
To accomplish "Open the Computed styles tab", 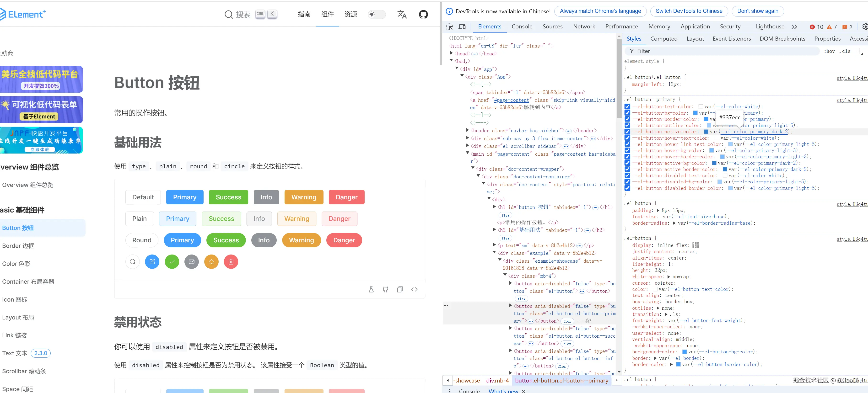I will [663, 39].
